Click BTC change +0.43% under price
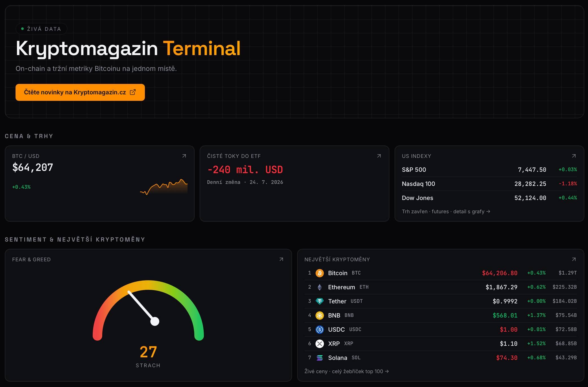Screen dimensions: 588x387 pyautogui.click(x=21, y=187)
